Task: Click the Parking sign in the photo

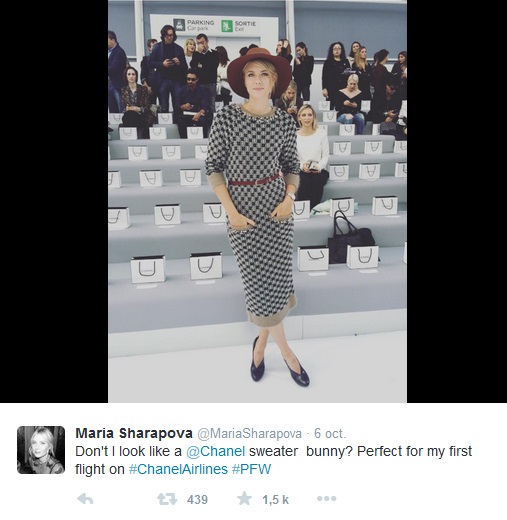Action: coord(194,25)
